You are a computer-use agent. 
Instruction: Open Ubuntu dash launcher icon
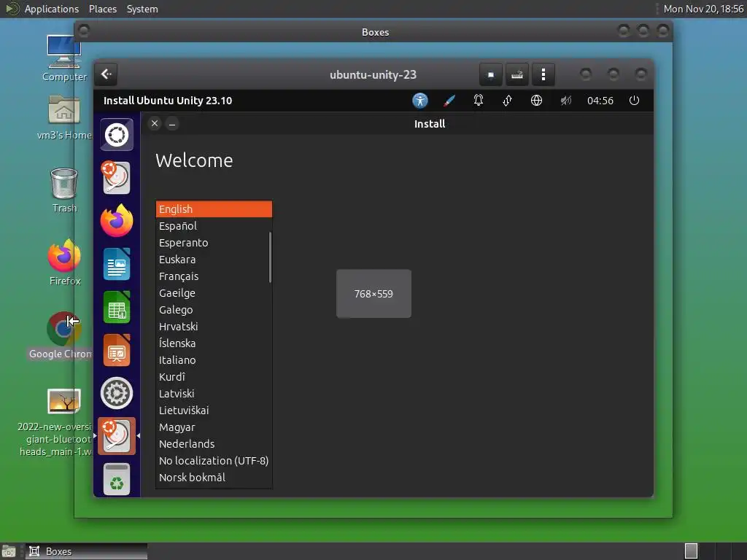(x=117, y=135)
